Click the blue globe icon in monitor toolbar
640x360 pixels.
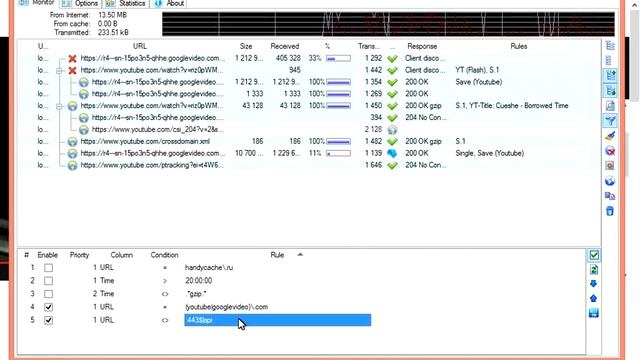tap(610, 181)
